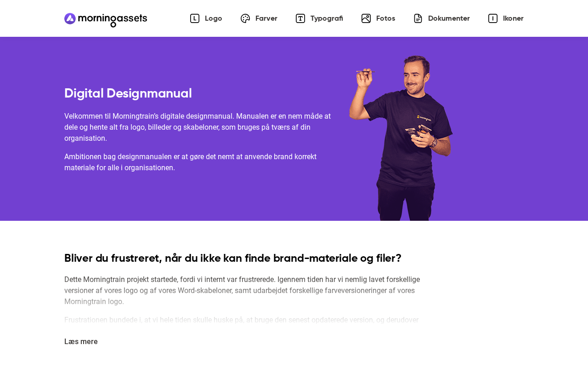Click the boxed T typography icon

(x=300, y=18)
